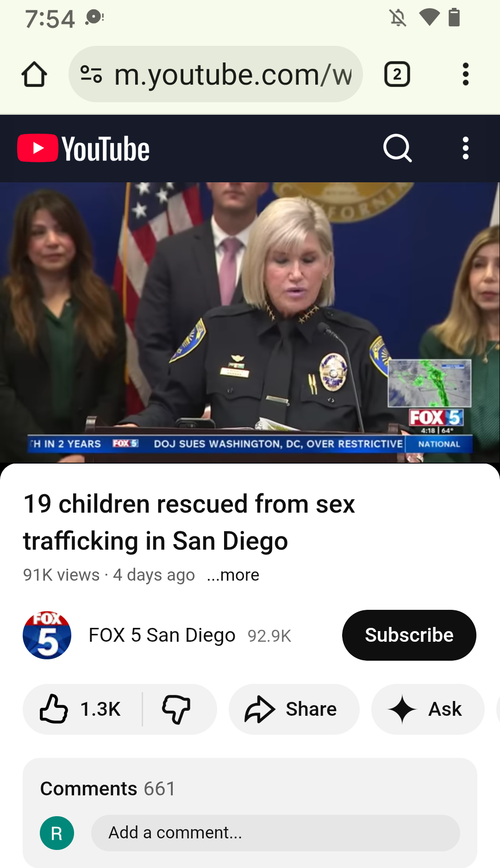Image resolution: width=500 pixels, height=868 pixels.
Task: Open FOX 5 San Diego channel avatar
Action: pyautogui.click(x=47, y=635)
